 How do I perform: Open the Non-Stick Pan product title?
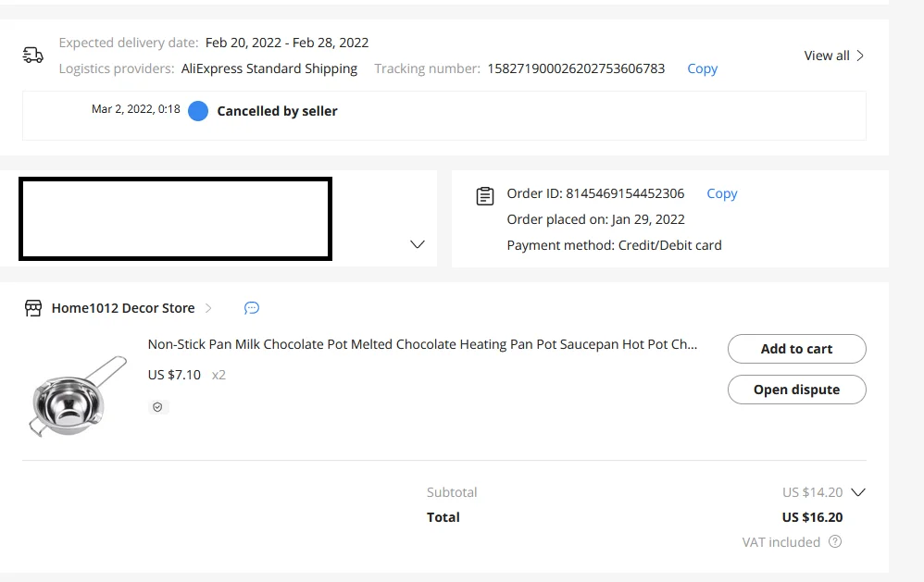pos(422,344)
